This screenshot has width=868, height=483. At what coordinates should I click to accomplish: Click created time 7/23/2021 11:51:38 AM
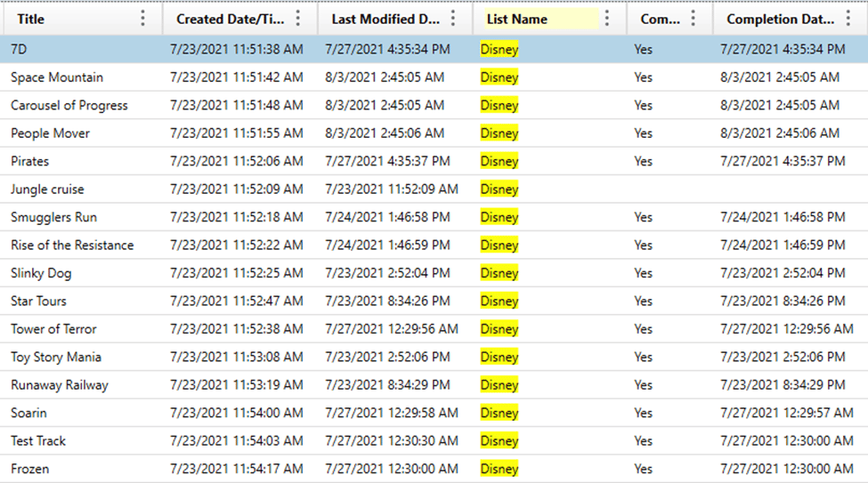click(237, 49)
